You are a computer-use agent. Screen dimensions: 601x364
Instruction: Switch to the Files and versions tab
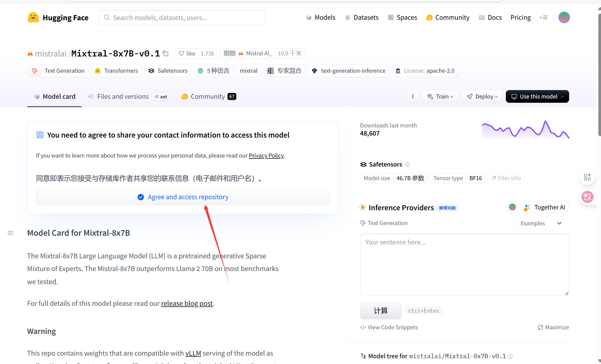122,96
